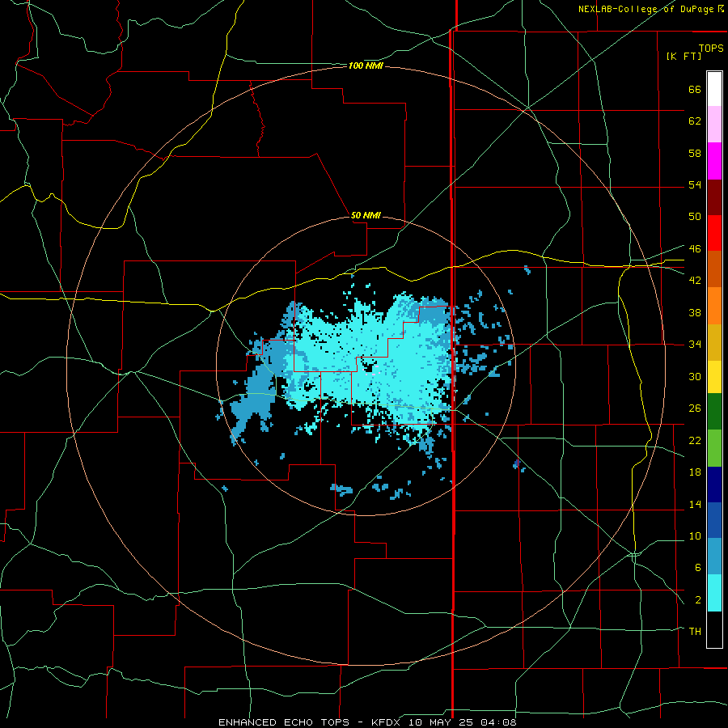Click the ENHANCED ECHO TOPS caption text
The height and width of the screenshot is (728, 728).
coord(288,722)
